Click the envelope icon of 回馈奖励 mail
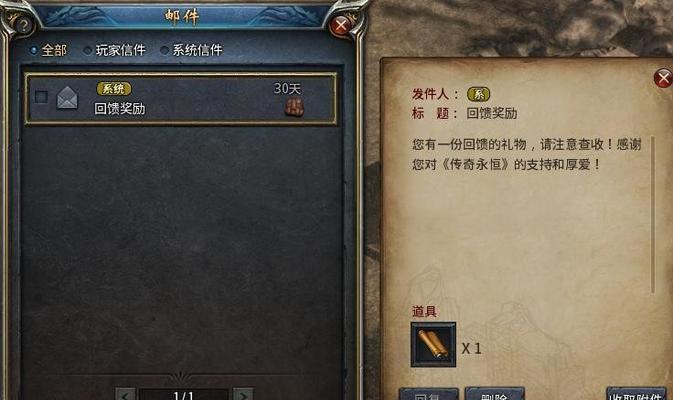This screenshot has height=400, width=673. point(67,98)
